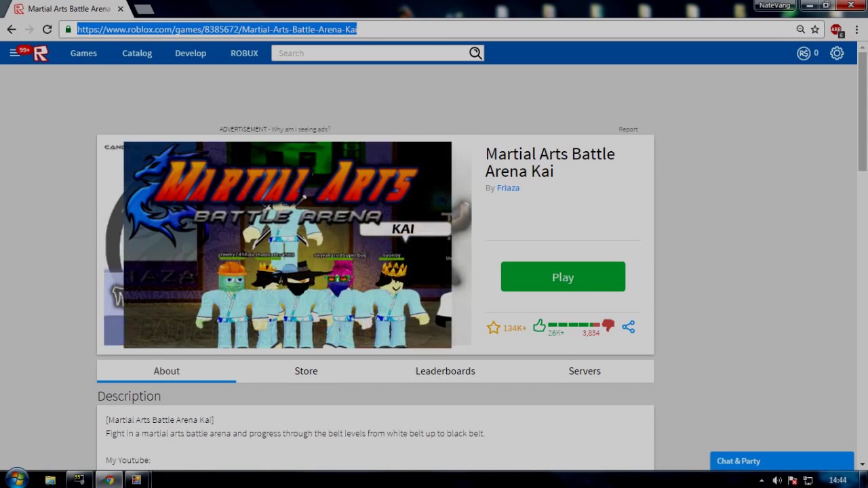View site security padlock info
868x488 pixels.
(68, 29)
